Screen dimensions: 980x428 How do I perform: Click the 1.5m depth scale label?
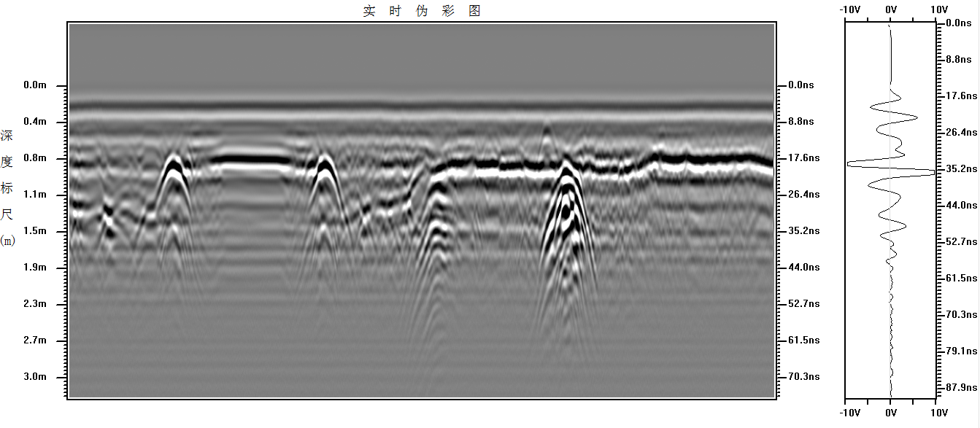click(x=34, y=231)
